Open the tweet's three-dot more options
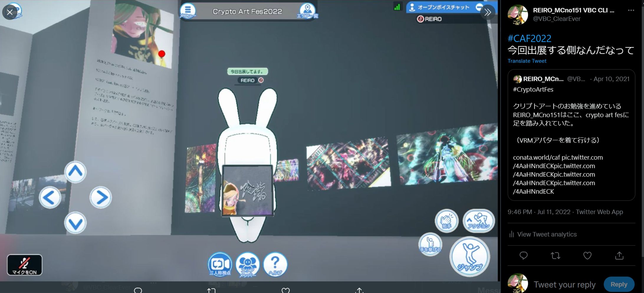The height and width of the screenshot is (293, 644). (631, 10)
